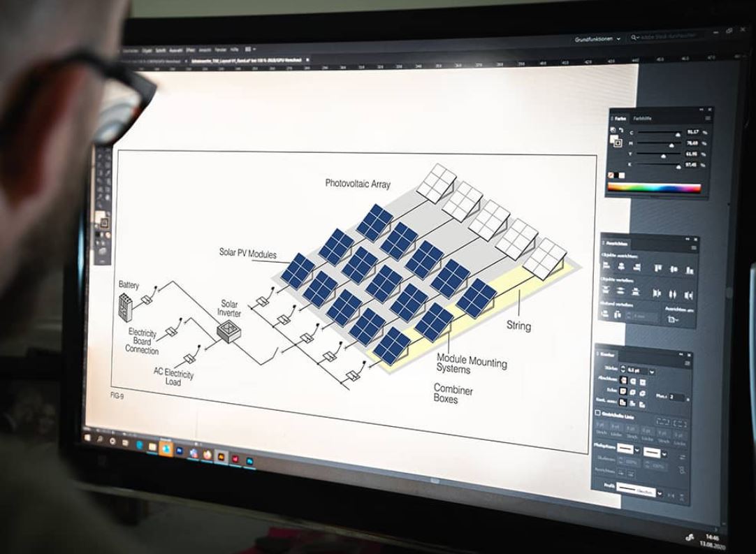Open the Grundfunktionen workspace switcher
This screenshot has height=554, width=756.
pyautogui.click(x=597, y=39)
